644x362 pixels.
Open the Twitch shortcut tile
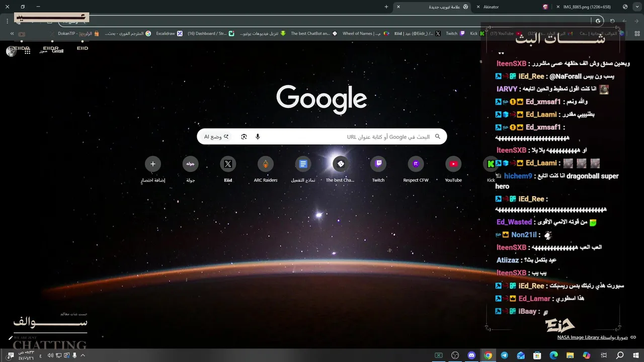pyautogui.click(x=378, y=169)
